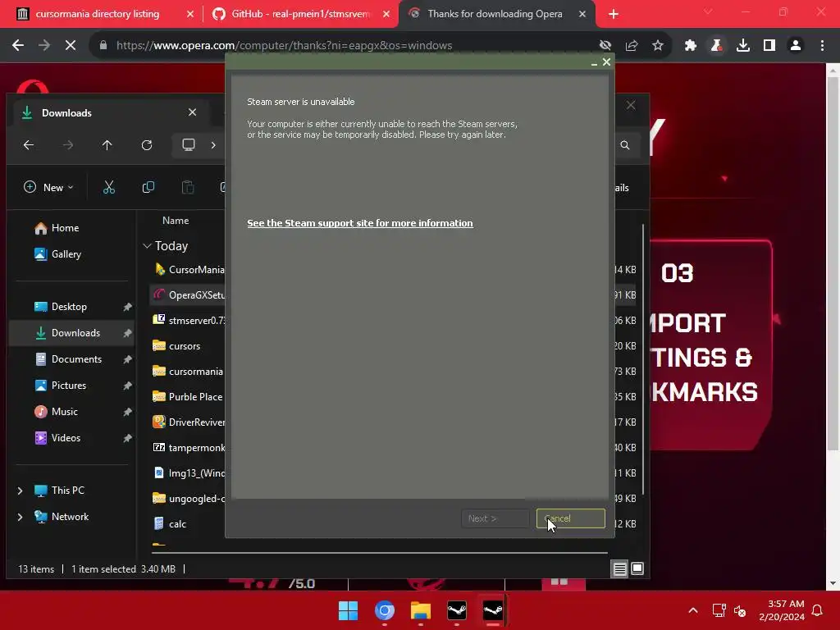Click the monitor icon in Explorer address bar
Image resolution: width=840 pixels, height=630 pixels.
189,144
